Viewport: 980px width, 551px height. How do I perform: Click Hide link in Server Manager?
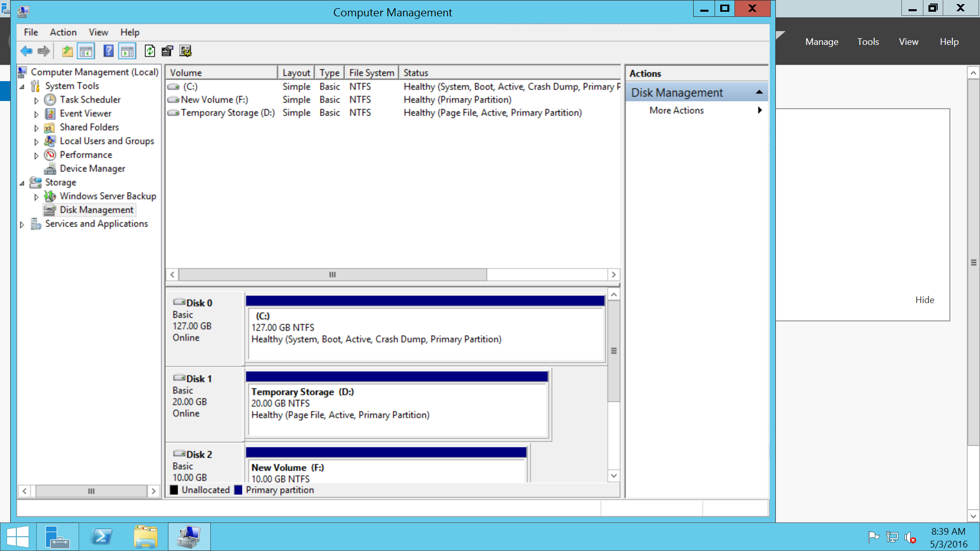tap(924, 300)
